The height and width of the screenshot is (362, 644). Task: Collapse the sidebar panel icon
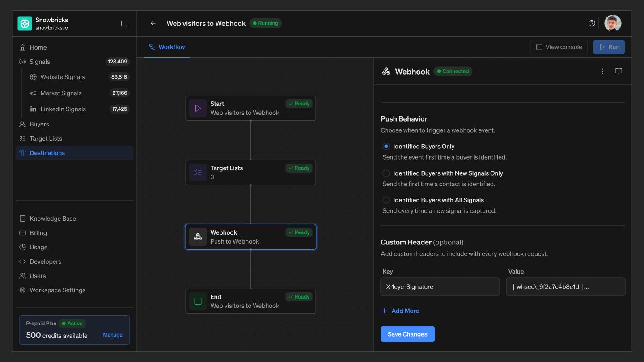pos(124,23)
